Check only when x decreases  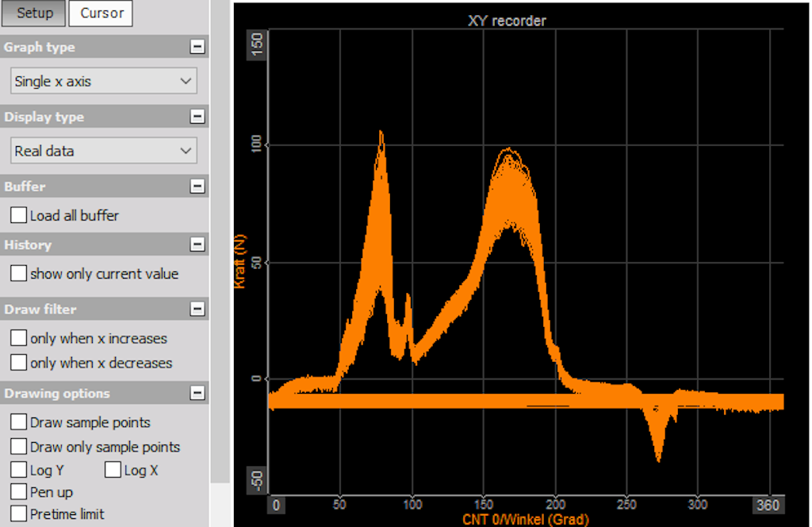pyautogui.click(x=19, y=362)
